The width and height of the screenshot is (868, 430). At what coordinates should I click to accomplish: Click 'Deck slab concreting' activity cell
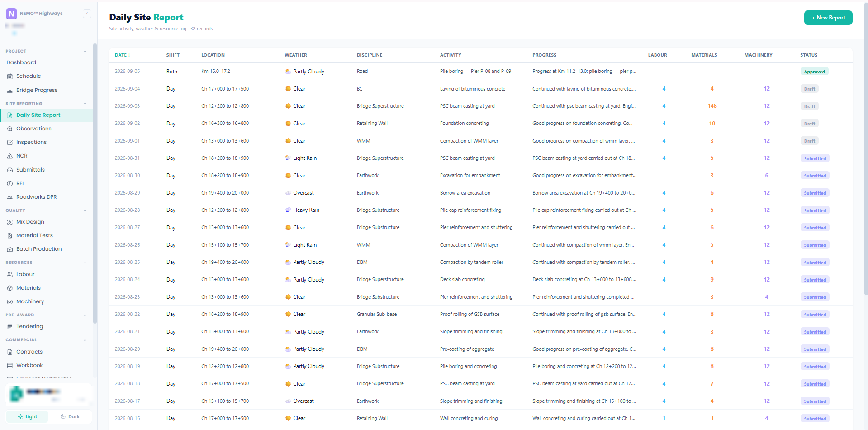tap(462, 280)
